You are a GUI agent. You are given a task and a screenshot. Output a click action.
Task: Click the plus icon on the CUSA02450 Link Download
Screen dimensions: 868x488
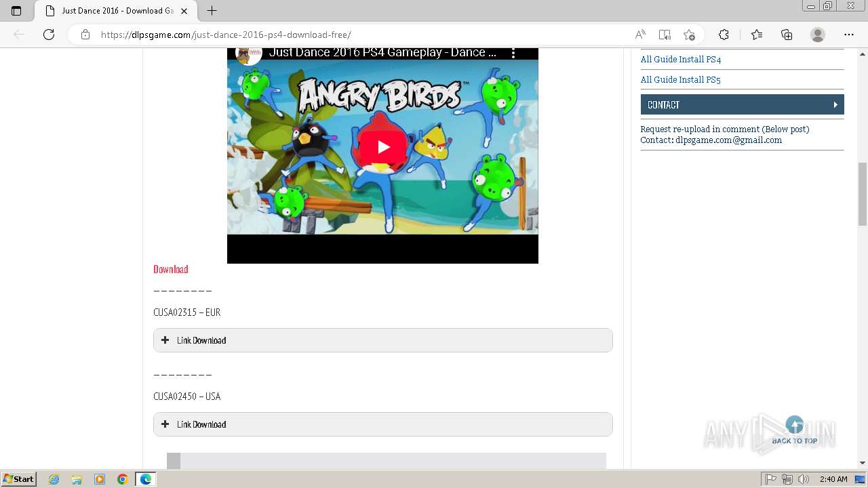coord(165,424)
